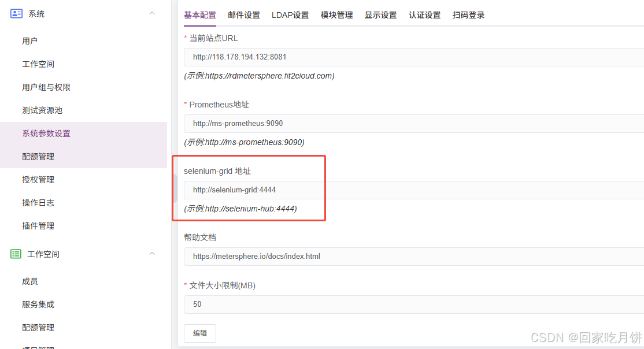Click the purple 系统 section icon in sidebar
This screenshot has height=349, width=644.
(x=16, y=13)
